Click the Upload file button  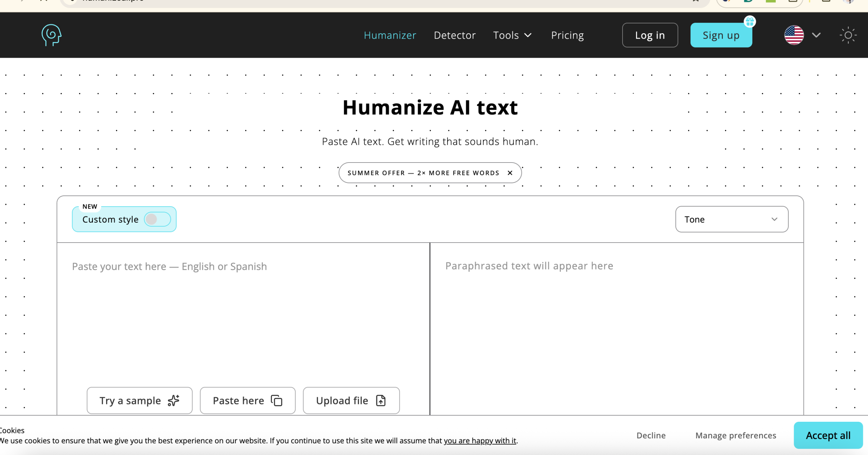pos(351,400)
